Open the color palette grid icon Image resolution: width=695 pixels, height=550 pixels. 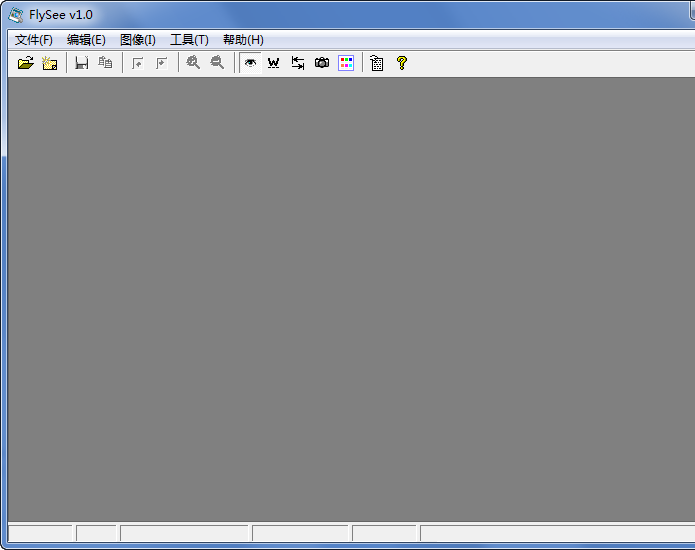coord(346,63)
